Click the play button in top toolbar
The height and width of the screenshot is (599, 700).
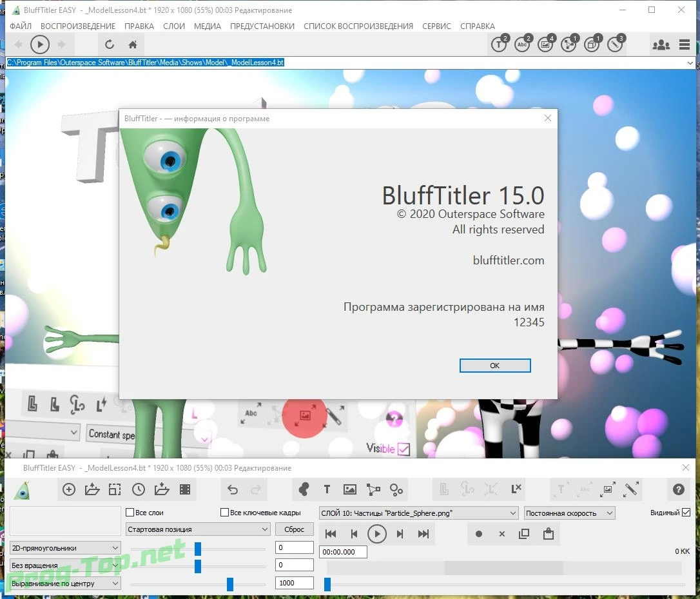pos(40,44)
